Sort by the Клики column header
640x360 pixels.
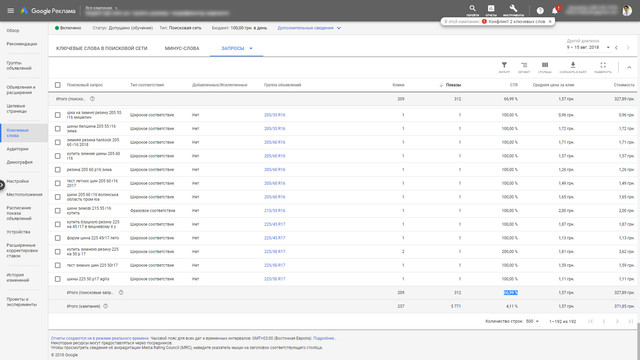(398, 85)
